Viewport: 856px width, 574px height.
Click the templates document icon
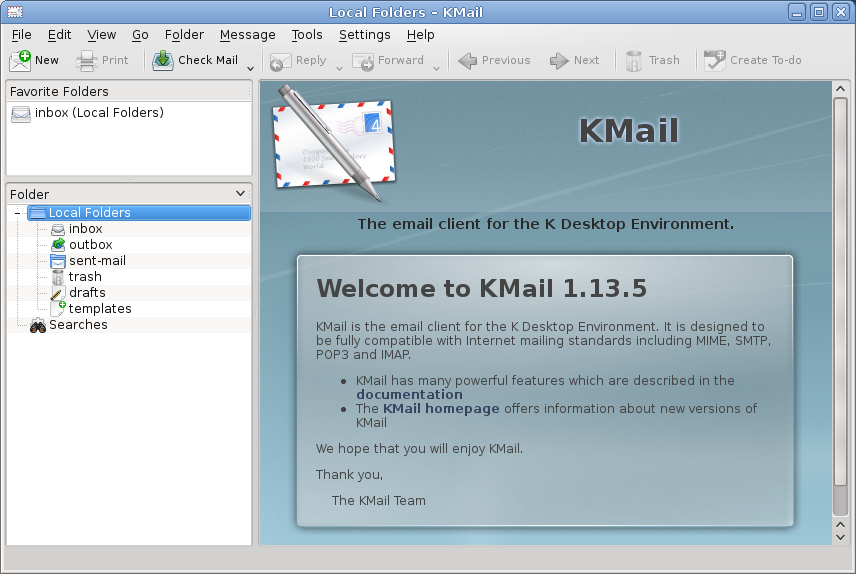pyautogui.click(x=58, y=309)
